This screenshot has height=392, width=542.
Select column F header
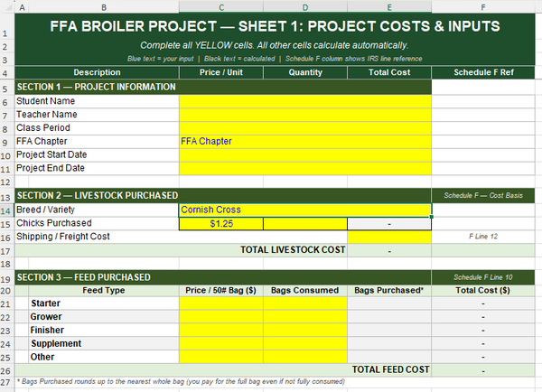483,7
